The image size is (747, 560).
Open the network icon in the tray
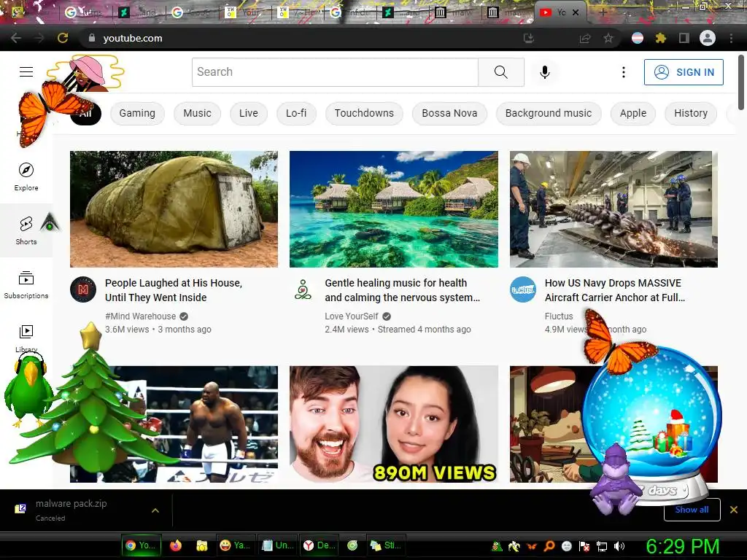602,546
